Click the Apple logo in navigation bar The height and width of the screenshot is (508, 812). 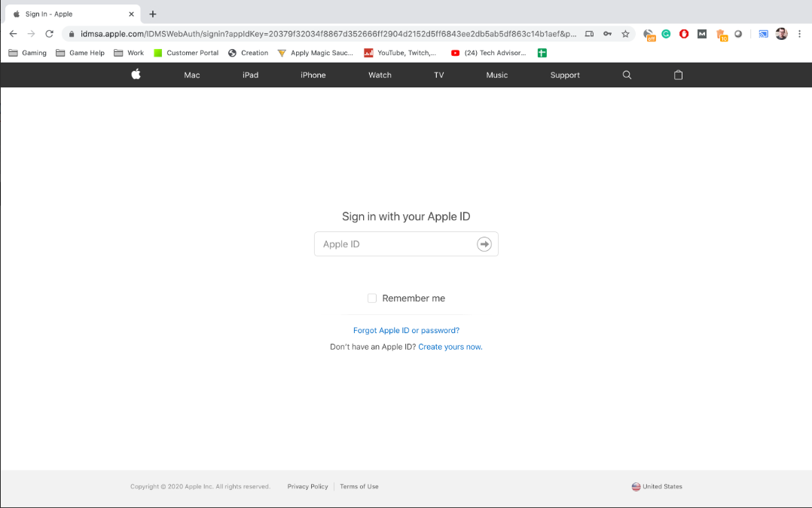136,75
